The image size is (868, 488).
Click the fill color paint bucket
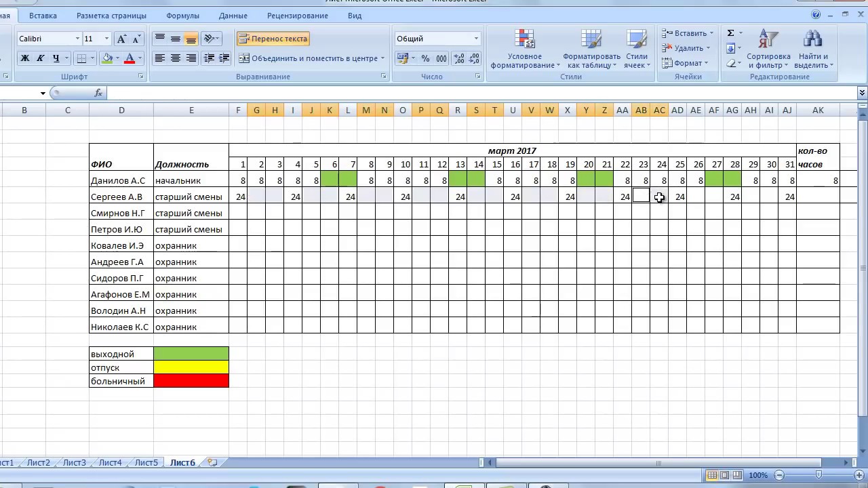point(107,59)
